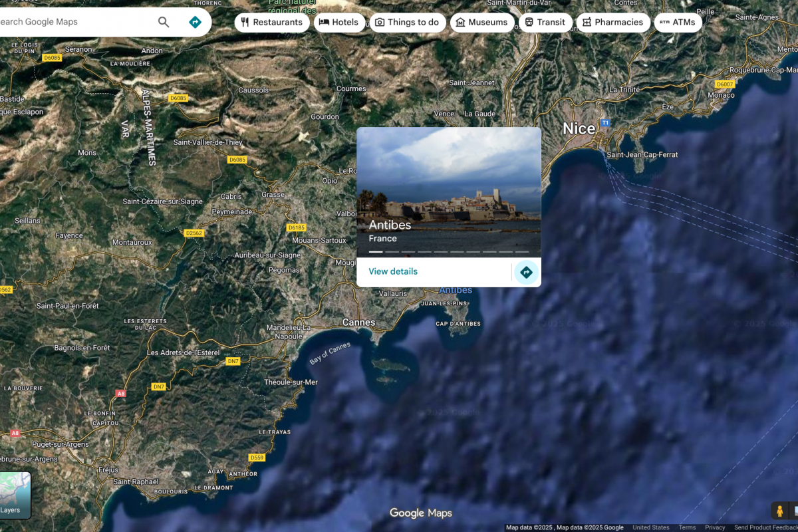Screen dimensions: 798x532
Task: Click the Google Maps logo at bottom
Action: (x=420, y=513)
